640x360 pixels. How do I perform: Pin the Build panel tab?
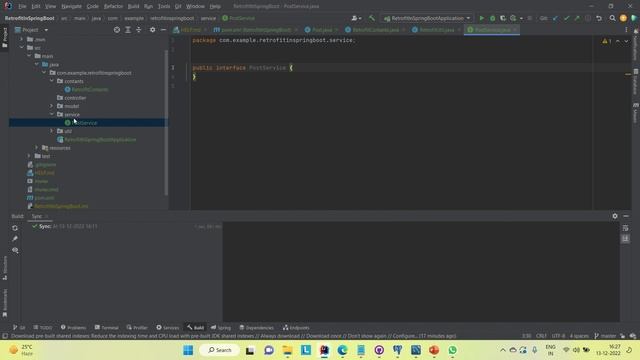[15, 239]
